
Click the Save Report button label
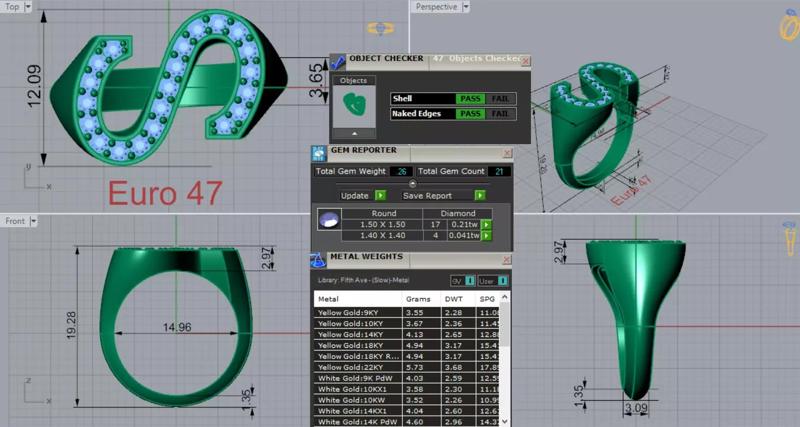coord(427,195)
